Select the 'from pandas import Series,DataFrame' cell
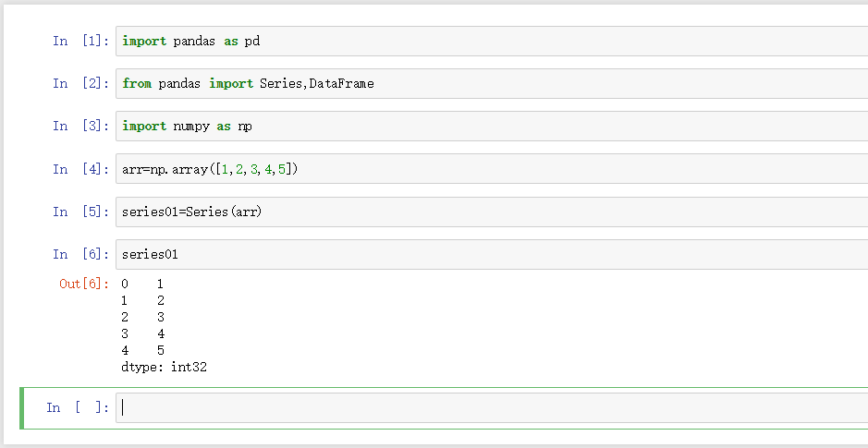This screenshot has height=448, width=868. pyautogui.click(x=492, y=83)
